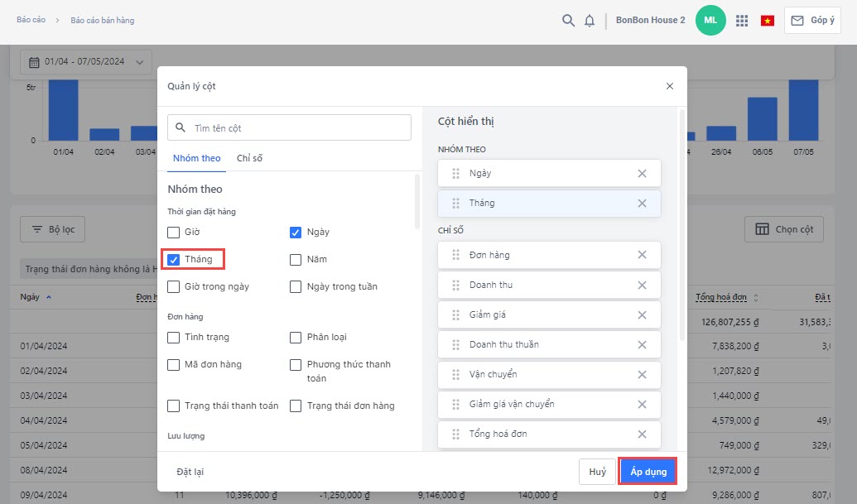Close the Quản lý cột dialog
Image resolution: width=857 pixels, height=504 pixels.
670,86
